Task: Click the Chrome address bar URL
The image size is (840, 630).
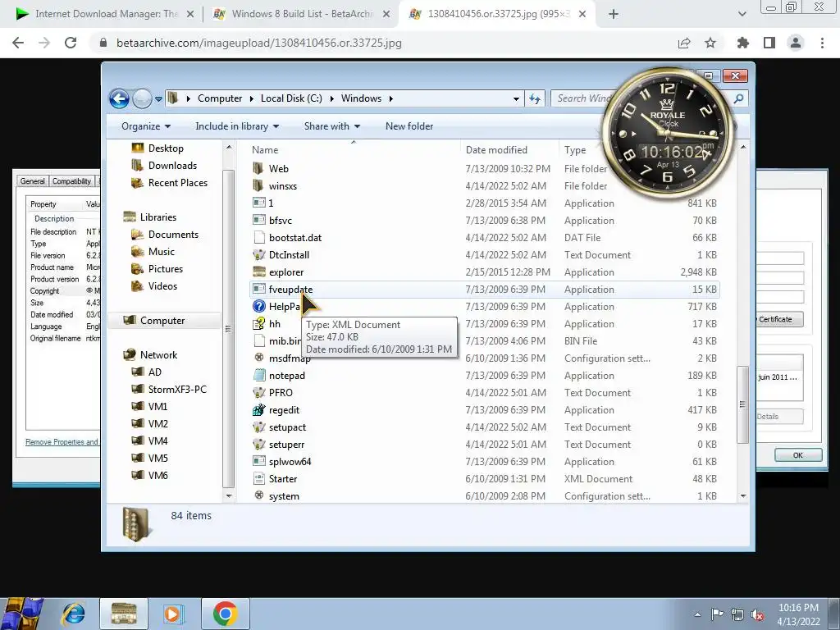Action: click(x=258, y=43)
